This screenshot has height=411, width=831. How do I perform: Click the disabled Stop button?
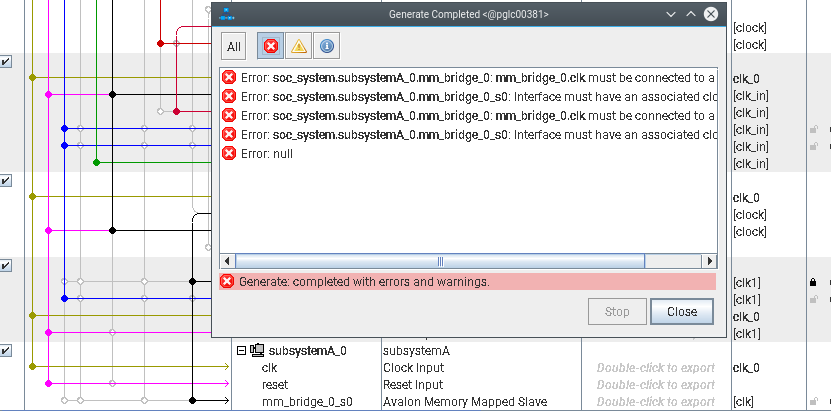617,311
